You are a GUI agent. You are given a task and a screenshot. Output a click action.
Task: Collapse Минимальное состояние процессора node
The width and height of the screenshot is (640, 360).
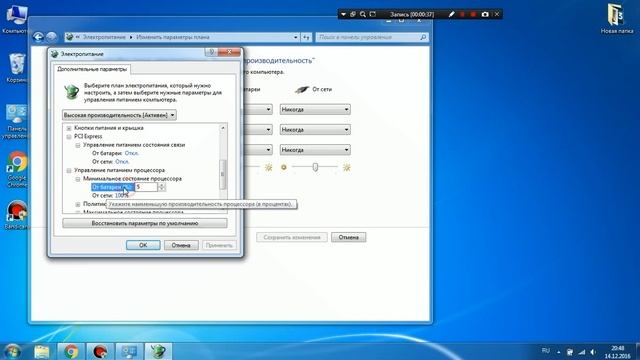78,179
